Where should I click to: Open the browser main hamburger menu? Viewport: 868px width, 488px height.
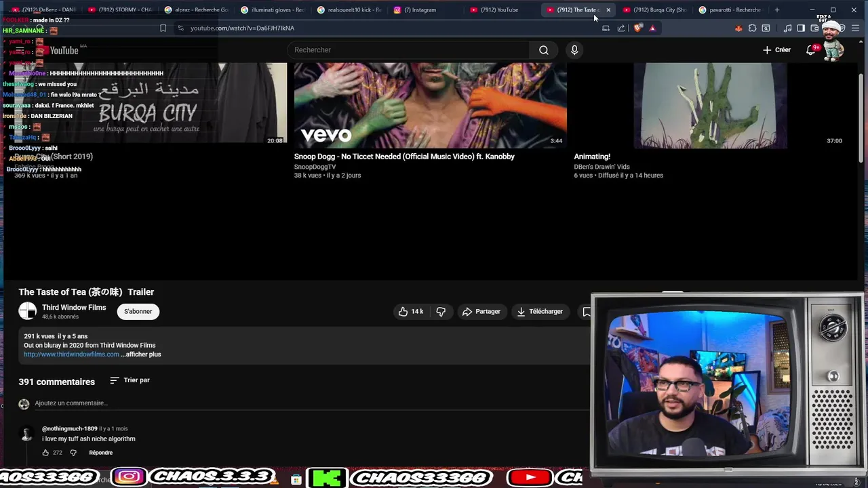(x=855, y=28)
